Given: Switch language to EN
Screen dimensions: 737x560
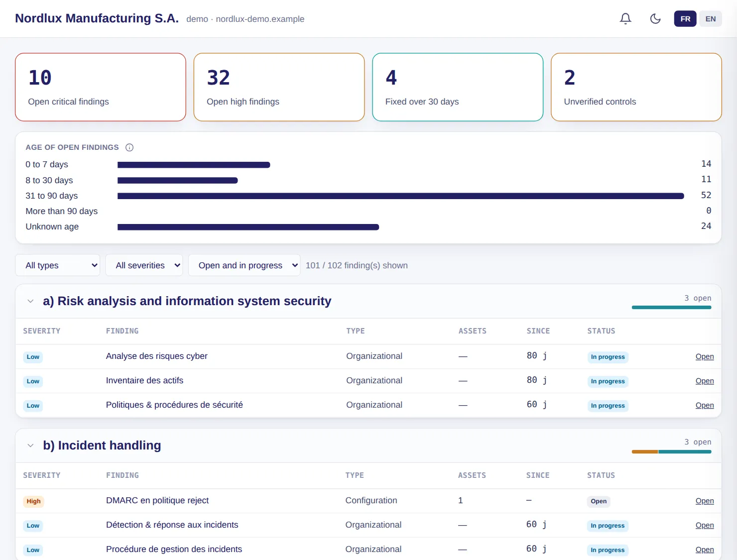Looking at the screenshot, I should [x=711, y=19].
